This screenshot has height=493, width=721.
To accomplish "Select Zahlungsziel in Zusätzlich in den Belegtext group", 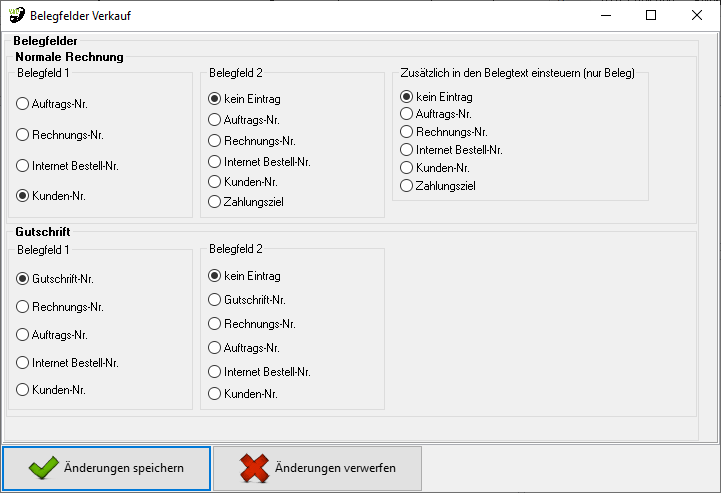I will 407,185.
